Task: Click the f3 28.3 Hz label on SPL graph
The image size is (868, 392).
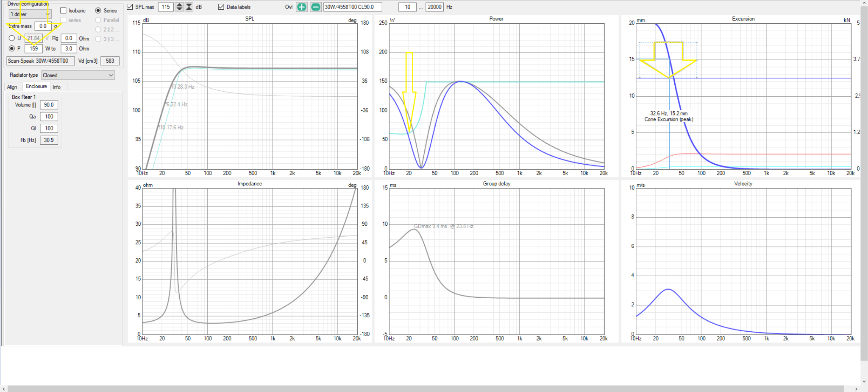Action: tap(183, 87)
